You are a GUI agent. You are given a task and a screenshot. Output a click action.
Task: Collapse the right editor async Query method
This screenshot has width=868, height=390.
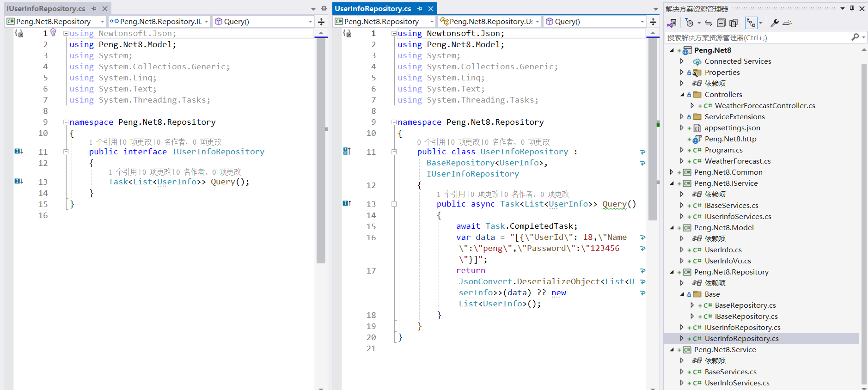394,204
